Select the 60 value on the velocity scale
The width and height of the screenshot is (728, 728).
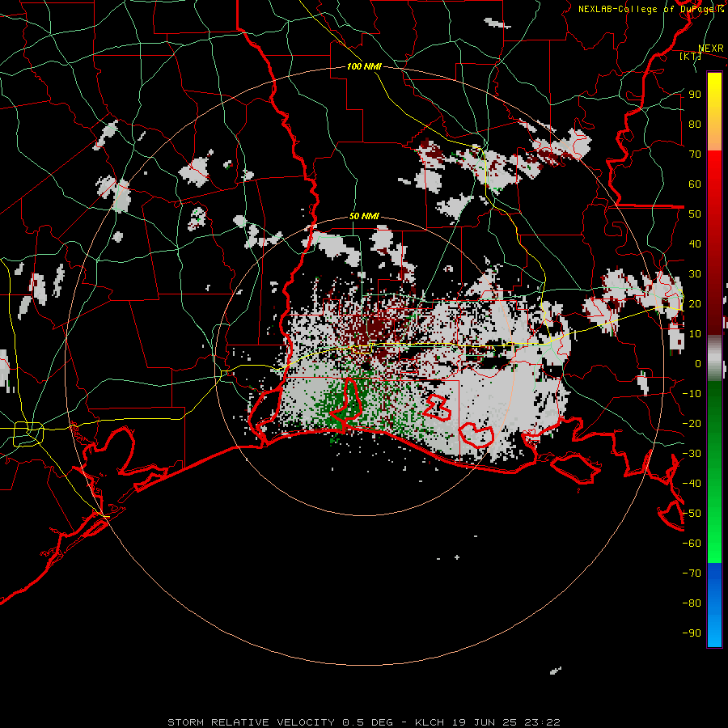click(695, 184)
